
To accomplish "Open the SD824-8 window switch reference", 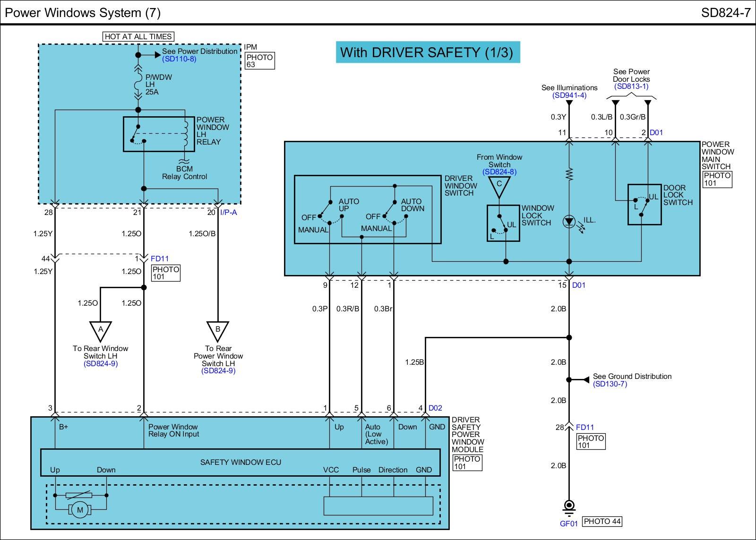I will [x=499, y=172].
